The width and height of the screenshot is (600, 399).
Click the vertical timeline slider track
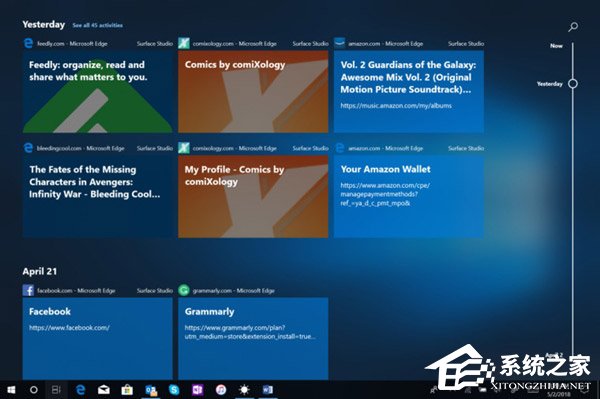573,199
